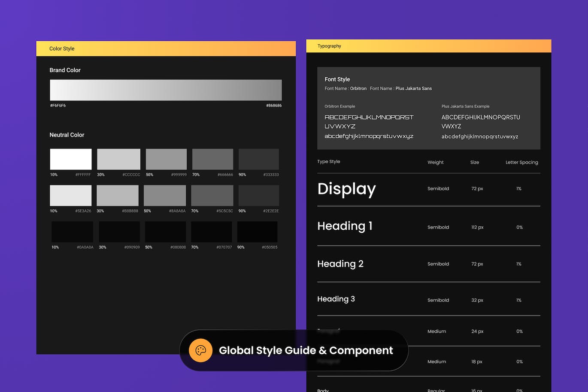Select the #333333 dark swatch
This screenshot has height=392, width=588.
258,159
